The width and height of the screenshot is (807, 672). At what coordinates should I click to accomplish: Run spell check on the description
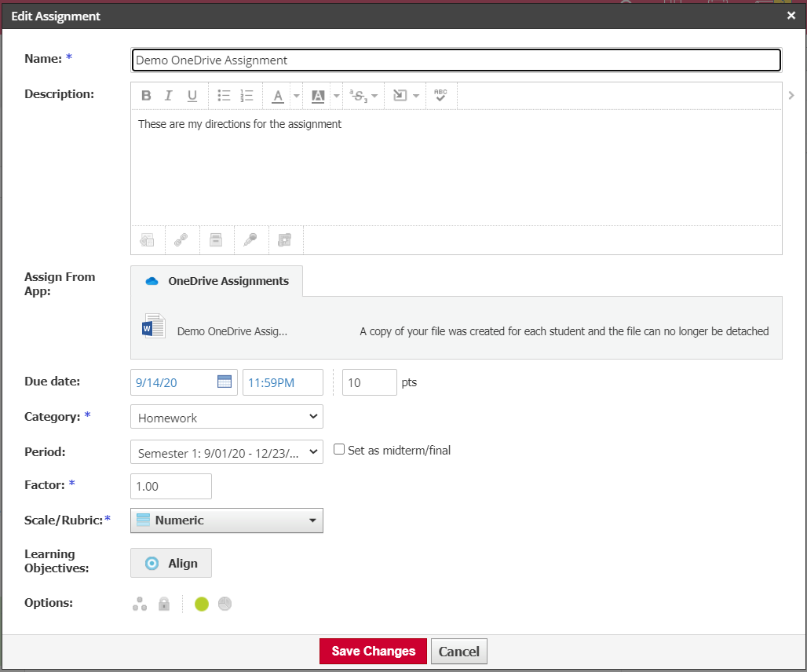(x=440, y=96)
